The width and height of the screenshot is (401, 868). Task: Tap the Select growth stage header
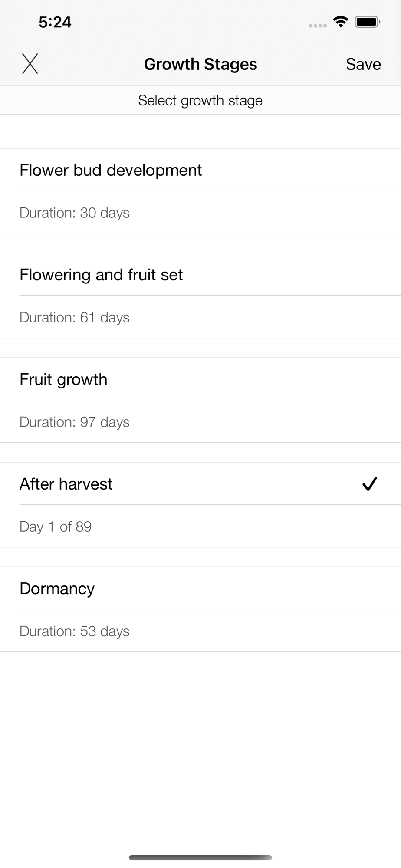(200, 100)
